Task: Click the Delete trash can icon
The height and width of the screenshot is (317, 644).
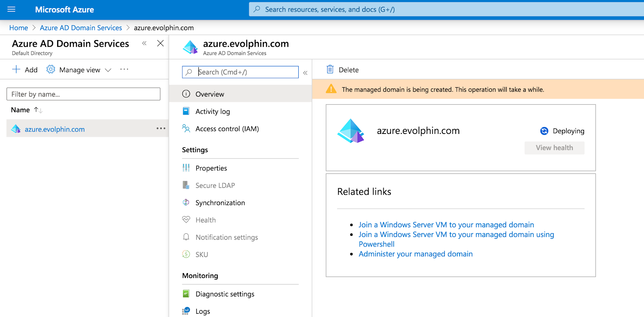Action: tap(330, 69)
